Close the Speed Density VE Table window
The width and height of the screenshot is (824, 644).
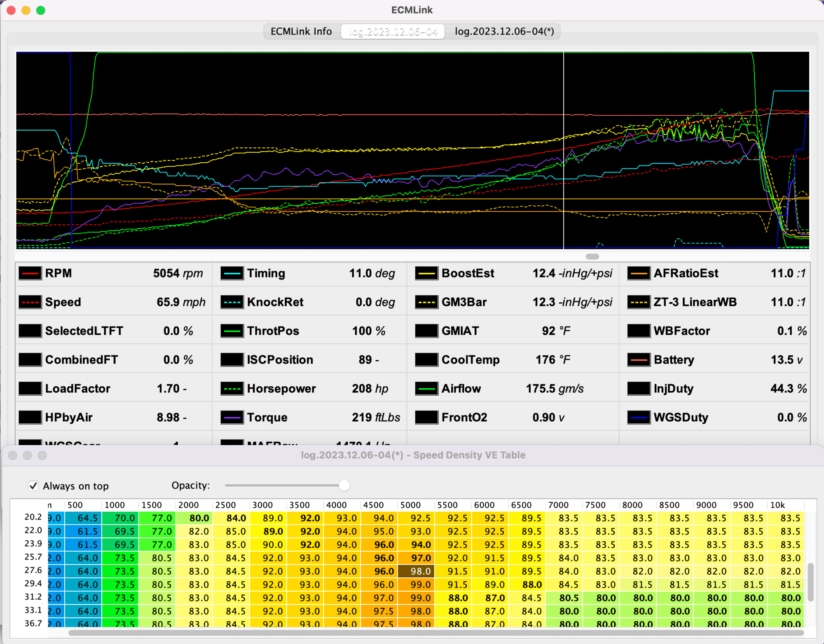[x=13, y=455]
